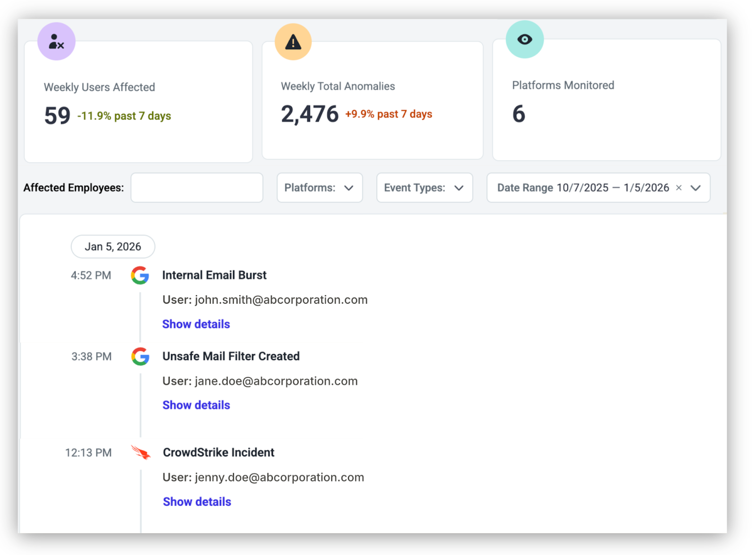Click Google icon beside Internal Email Burst

point(140,275)
